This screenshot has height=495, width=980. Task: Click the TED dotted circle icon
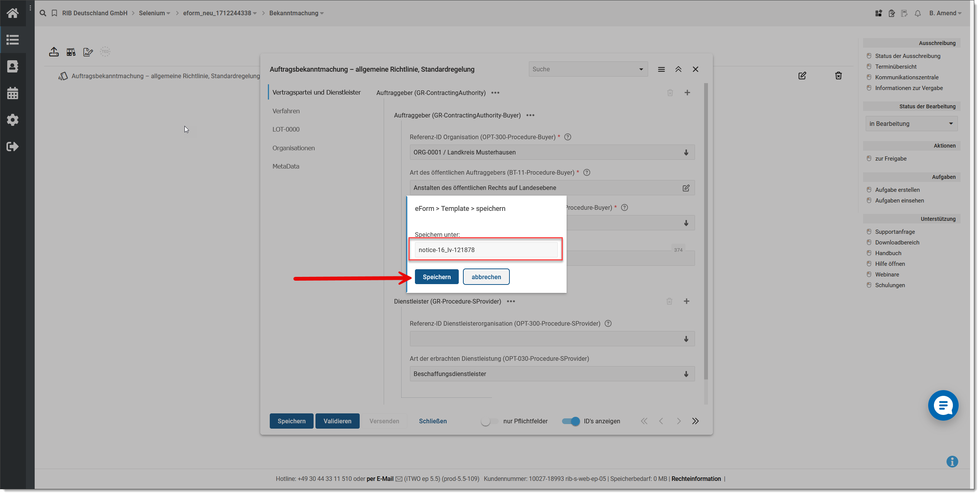coord(105,52)
